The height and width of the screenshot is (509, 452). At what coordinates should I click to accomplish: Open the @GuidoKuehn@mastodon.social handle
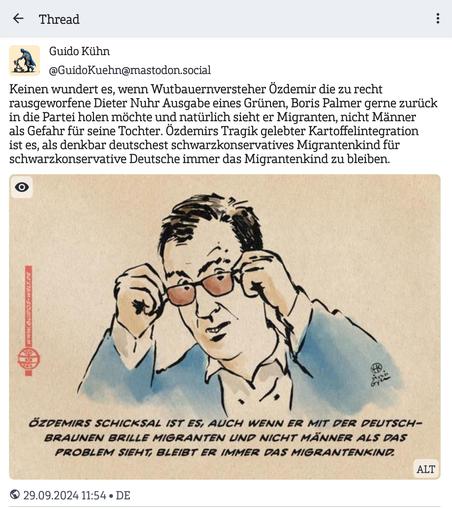pos(130,70)
